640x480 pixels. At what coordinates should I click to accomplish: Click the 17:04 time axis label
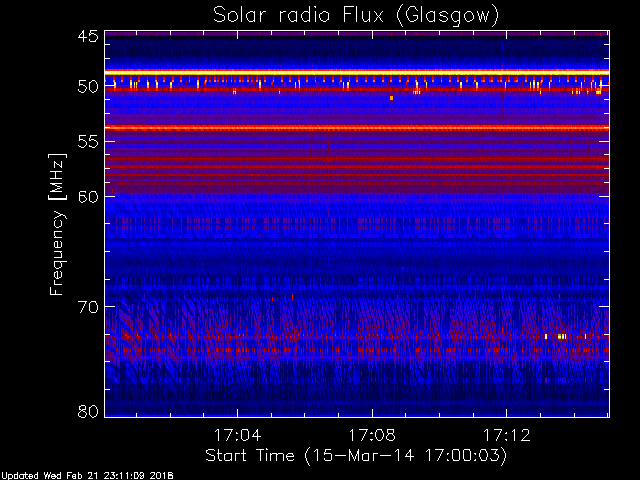tap(238, 436)
